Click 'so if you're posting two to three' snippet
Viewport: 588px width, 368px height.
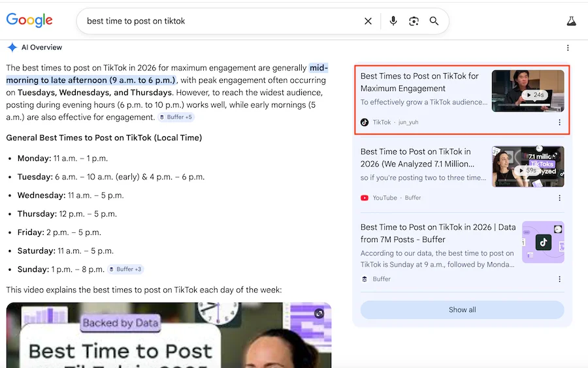(x=423, y=178)
